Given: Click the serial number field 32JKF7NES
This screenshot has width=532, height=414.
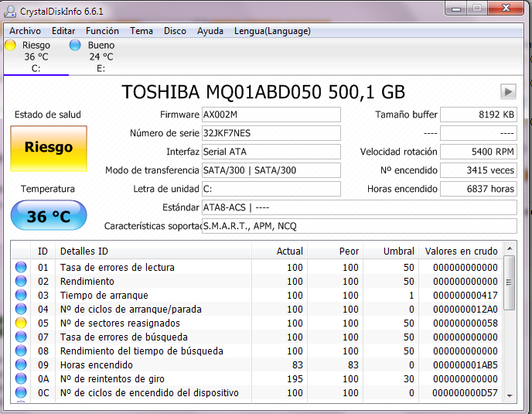Looking at the screenshot, I should (271, 133).
